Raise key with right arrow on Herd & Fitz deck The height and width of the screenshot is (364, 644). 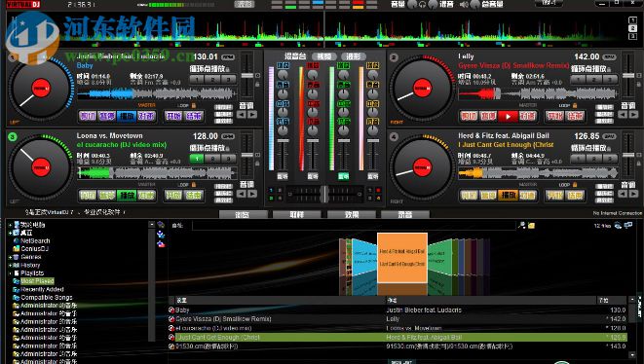pyautogui.click(x=633, y=194)
